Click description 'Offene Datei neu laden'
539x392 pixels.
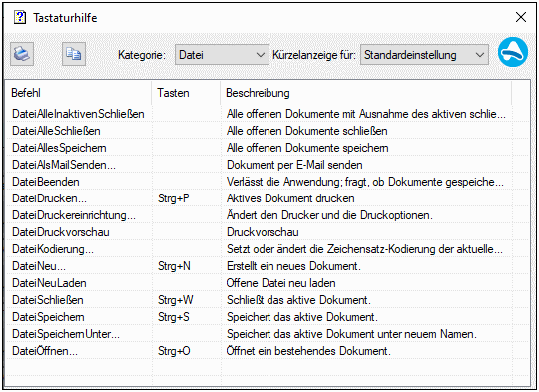tap(280, 283)
